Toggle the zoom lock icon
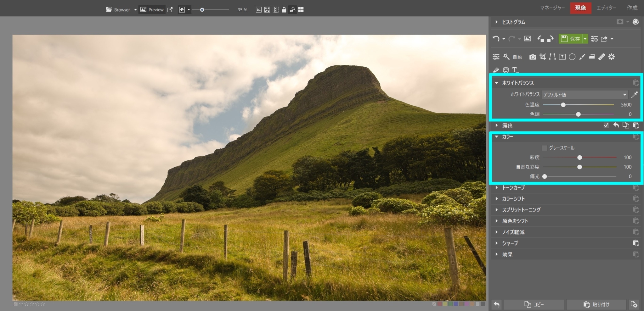This screenshot has height=311, width=644. point(284,10)
